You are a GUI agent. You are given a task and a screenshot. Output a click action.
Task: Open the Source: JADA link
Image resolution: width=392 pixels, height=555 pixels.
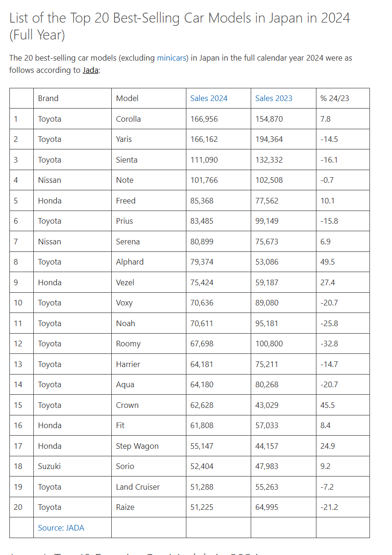61,528
